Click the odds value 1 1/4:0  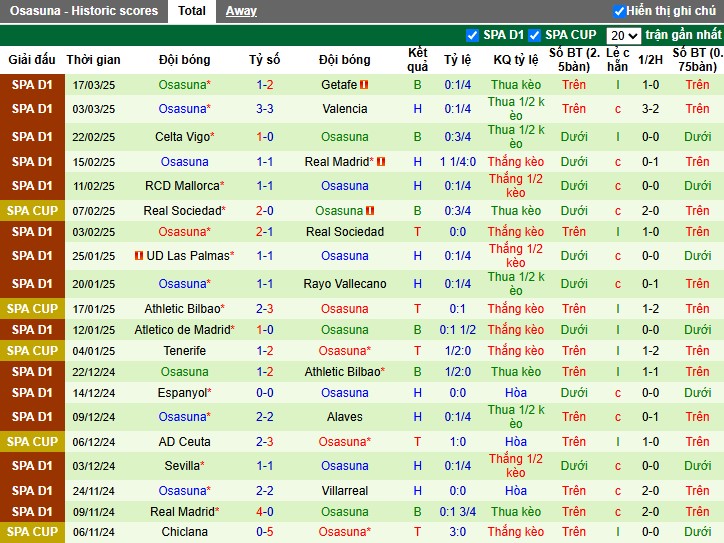tap(458, 162)
